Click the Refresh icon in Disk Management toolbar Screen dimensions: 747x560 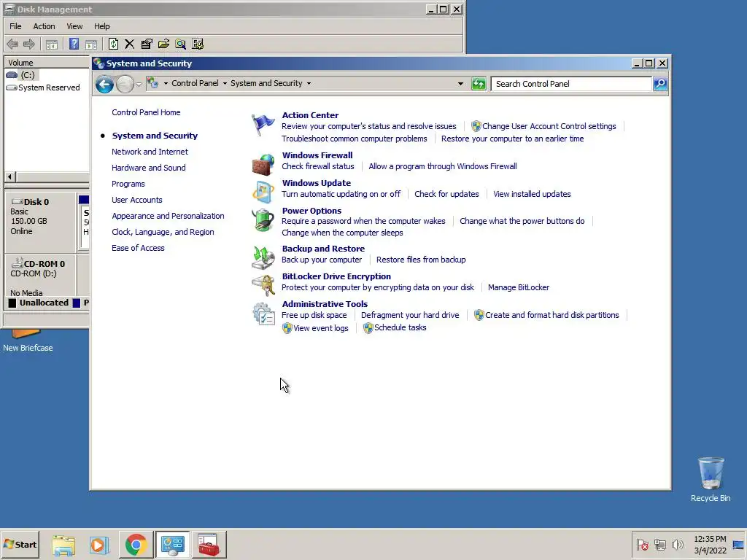113,44
